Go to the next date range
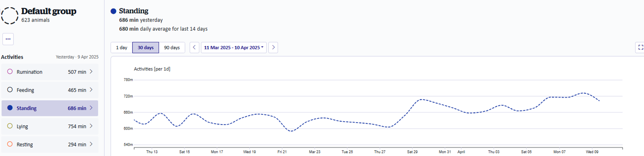Viewport: 644px width, 156px height. click(273, 47)
